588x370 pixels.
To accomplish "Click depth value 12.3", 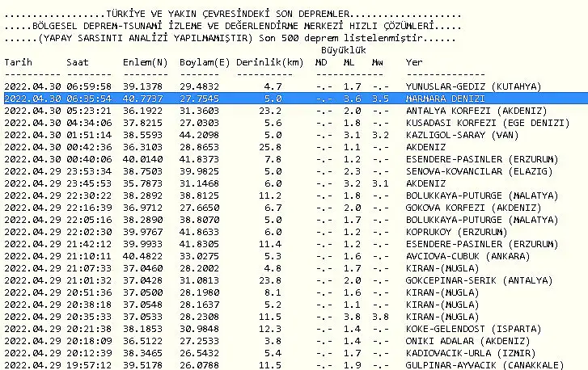I will (x=270, y=329).
